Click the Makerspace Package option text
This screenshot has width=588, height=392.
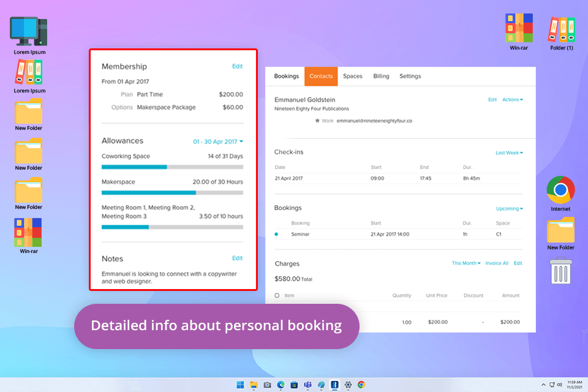(x=167, y=107)
